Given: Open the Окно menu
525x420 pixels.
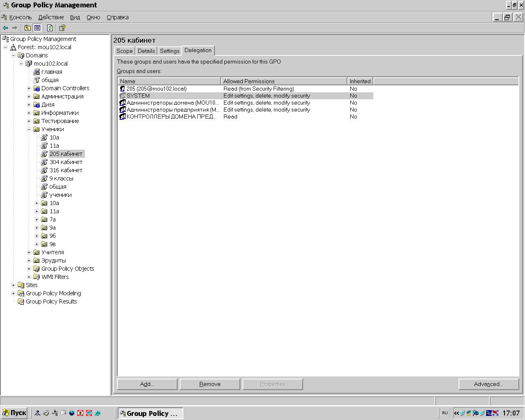Looking at the screenshot, I should click(94, 17).
